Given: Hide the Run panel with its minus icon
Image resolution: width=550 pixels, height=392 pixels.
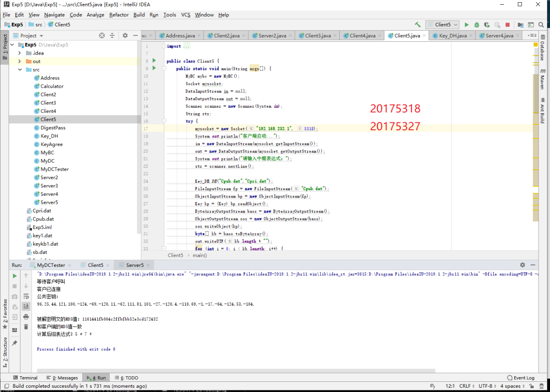Looking at the screenshot, I should click(x=534, y=265).
